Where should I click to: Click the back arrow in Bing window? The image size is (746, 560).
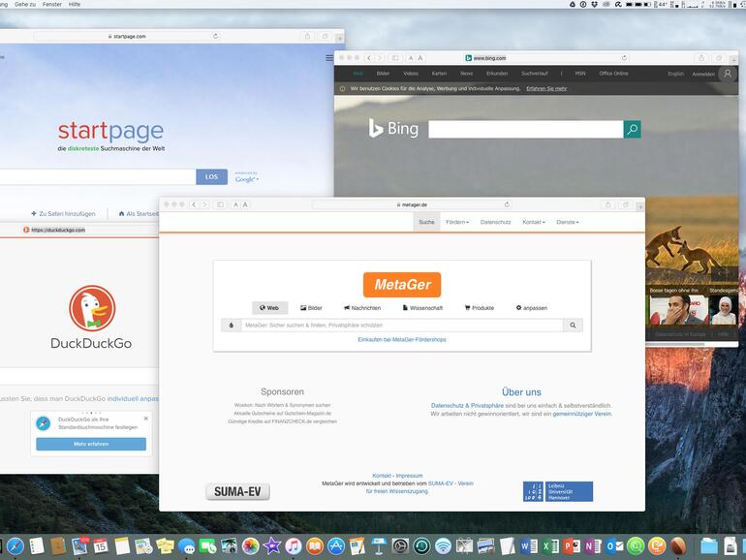pos(369,58)
